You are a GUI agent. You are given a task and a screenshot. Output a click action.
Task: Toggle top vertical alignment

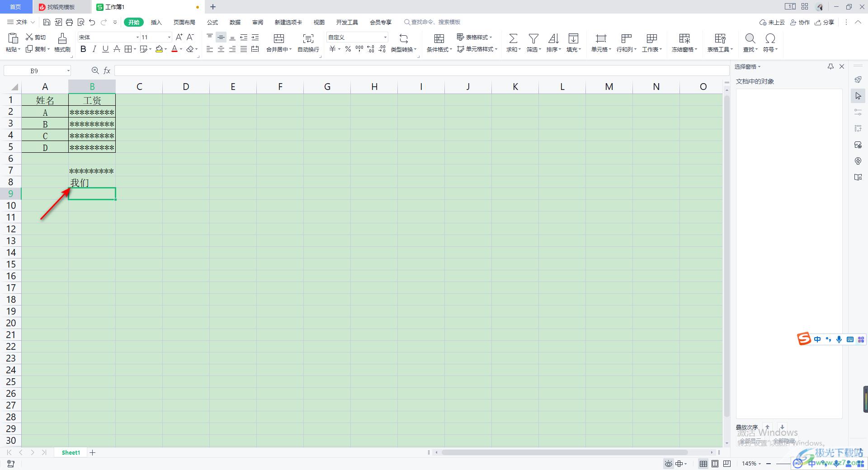[210, 37]
